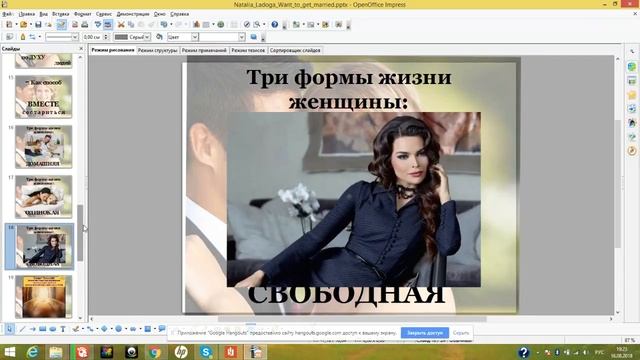Close the Слайды panel
The image size is (640, 360).
click(80, 49)
